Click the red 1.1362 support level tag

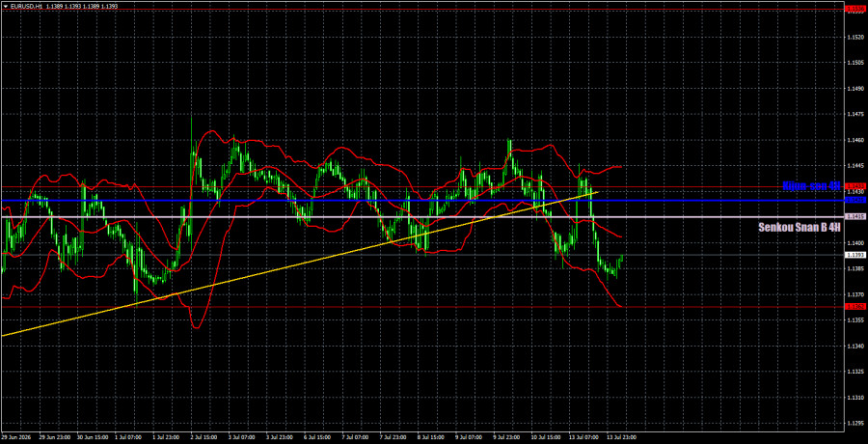(855, 307)
